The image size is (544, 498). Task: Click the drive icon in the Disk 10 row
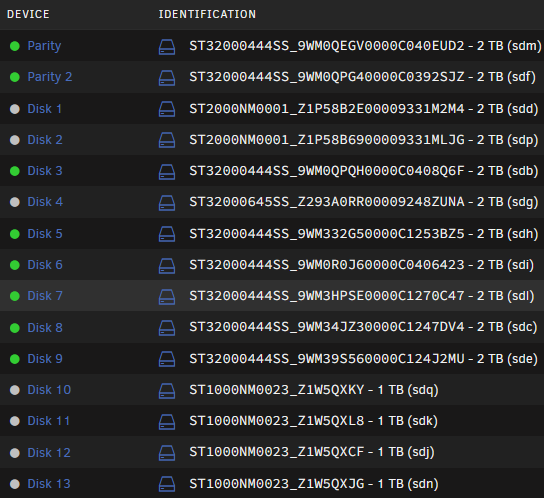167,391
